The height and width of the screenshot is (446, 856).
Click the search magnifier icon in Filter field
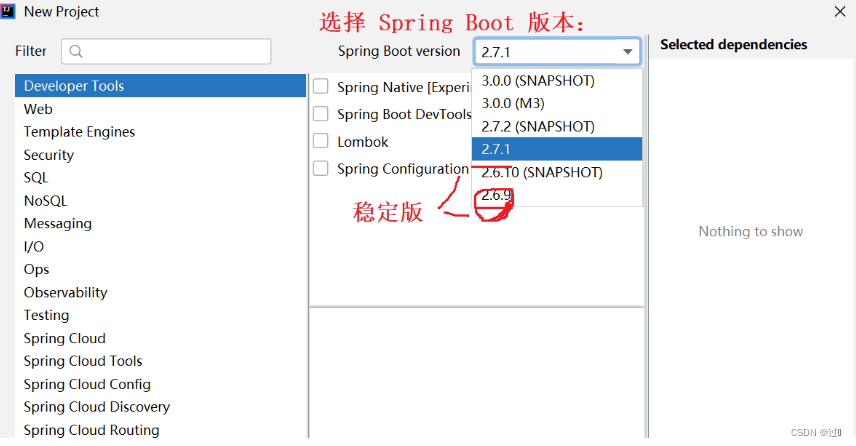pos(76,51)
